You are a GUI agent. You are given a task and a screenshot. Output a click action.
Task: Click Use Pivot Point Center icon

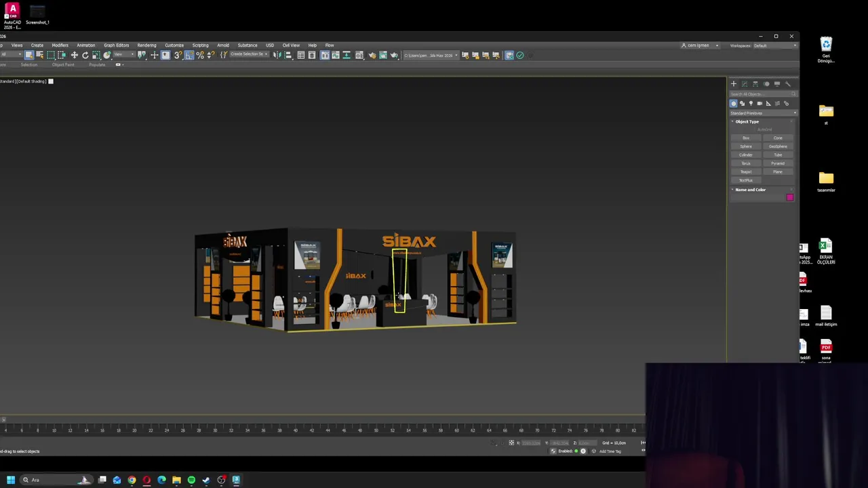tap(142, 56)
